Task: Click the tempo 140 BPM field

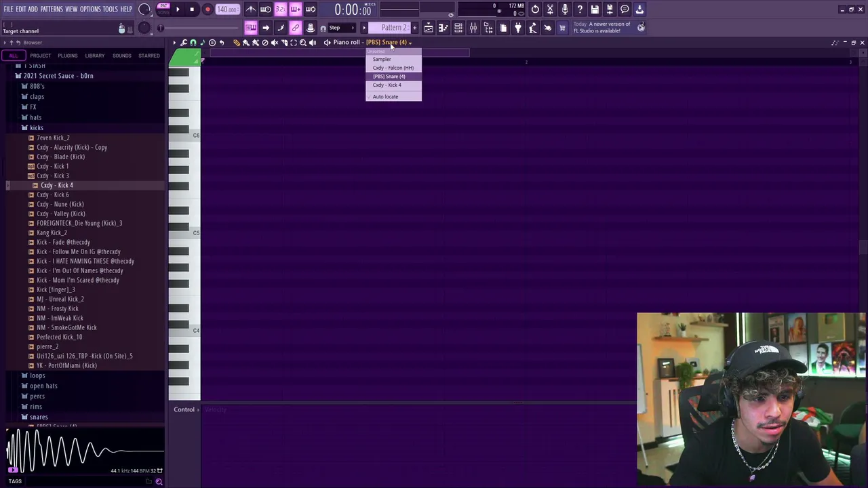Action: [227, 9]
